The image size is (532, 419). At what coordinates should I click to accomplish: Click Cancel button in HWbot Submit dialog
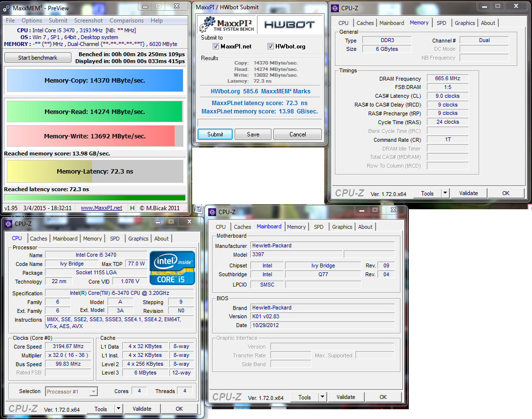[297, 134]
